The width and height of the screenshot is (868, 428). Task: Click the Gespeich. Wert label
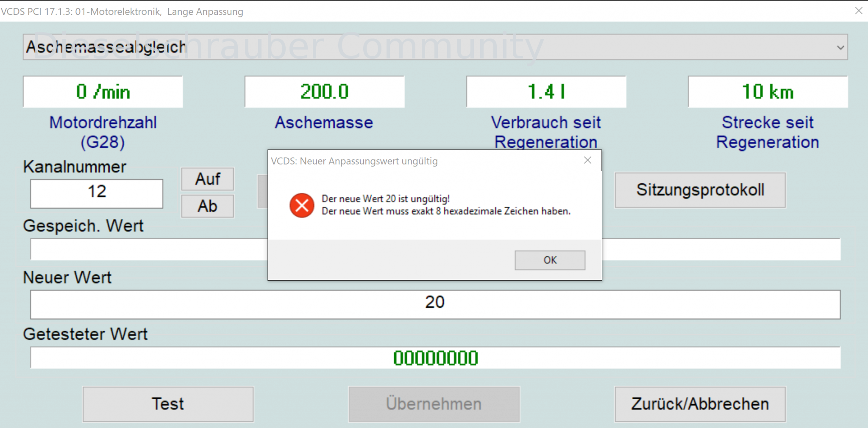[83, 226]
